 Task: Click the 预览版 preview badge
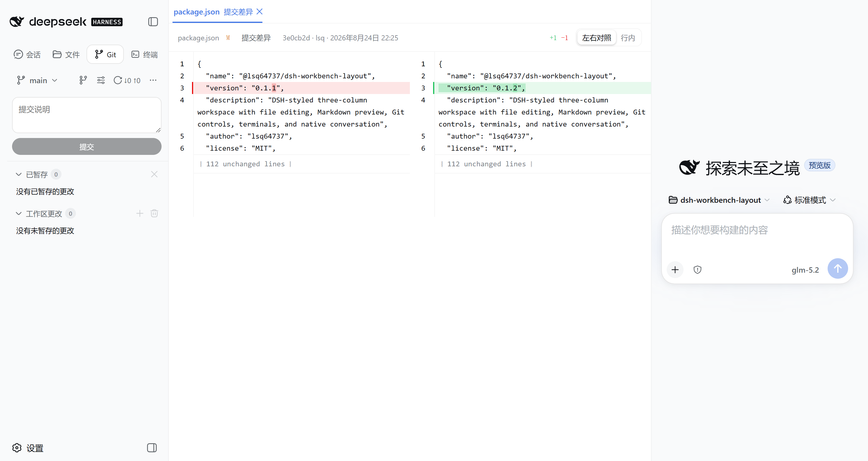click(x=819, y=165)
